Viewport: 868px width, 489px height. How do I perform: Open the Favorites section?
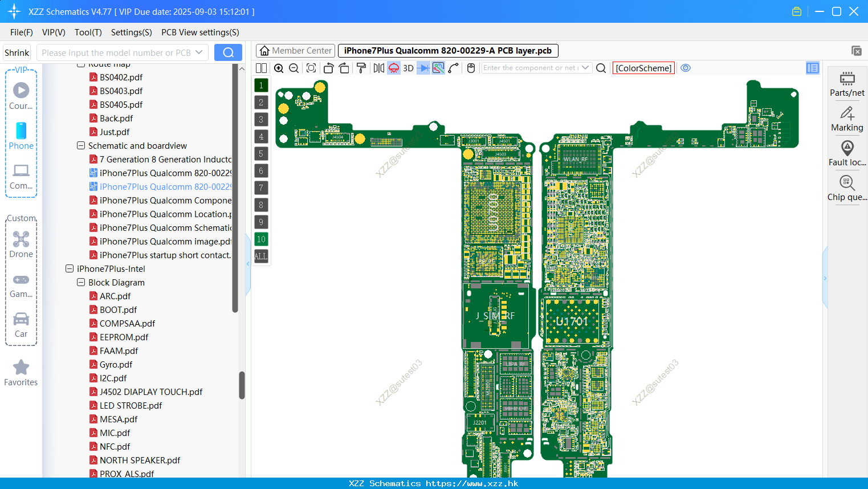click(x=21, y=373)
